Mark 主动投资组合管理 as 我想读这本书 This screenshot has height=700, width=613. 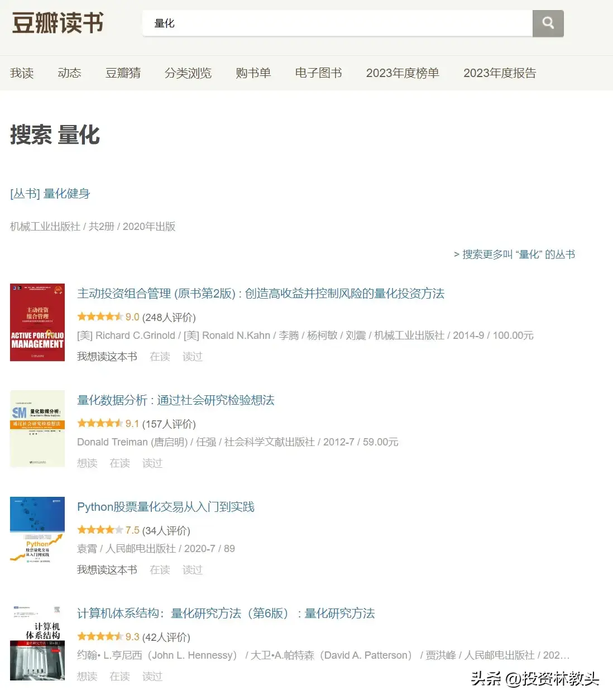click(107, 357)
